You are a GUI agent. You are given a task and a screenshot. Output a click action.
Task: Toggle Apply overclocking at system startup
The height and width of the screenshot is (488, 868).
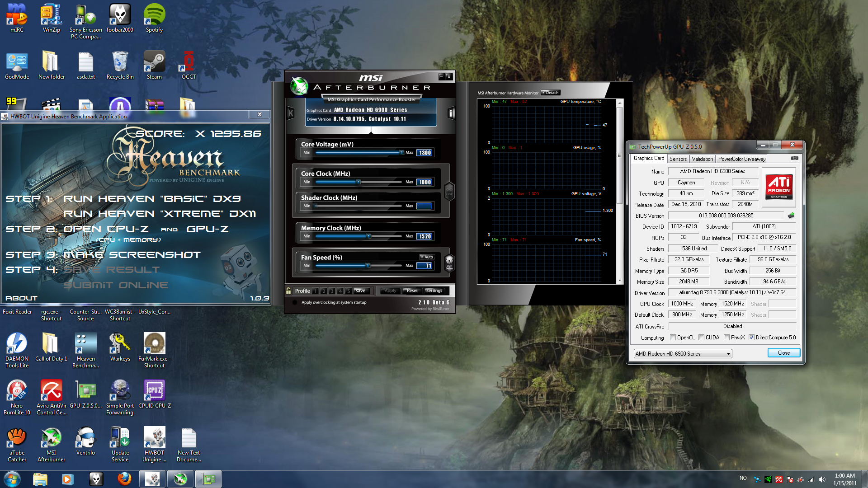point(295,303)
